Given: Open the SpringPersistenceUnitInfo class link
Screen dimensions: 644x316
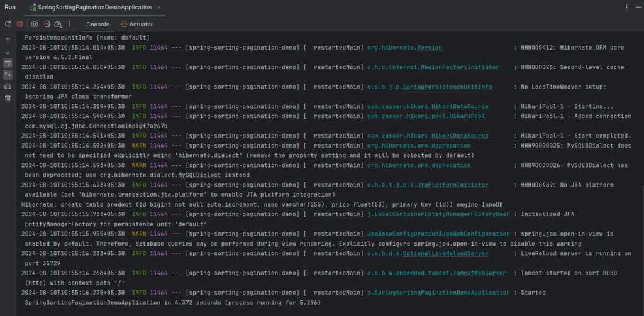Looking at the screenshot, I should point(447,87).
